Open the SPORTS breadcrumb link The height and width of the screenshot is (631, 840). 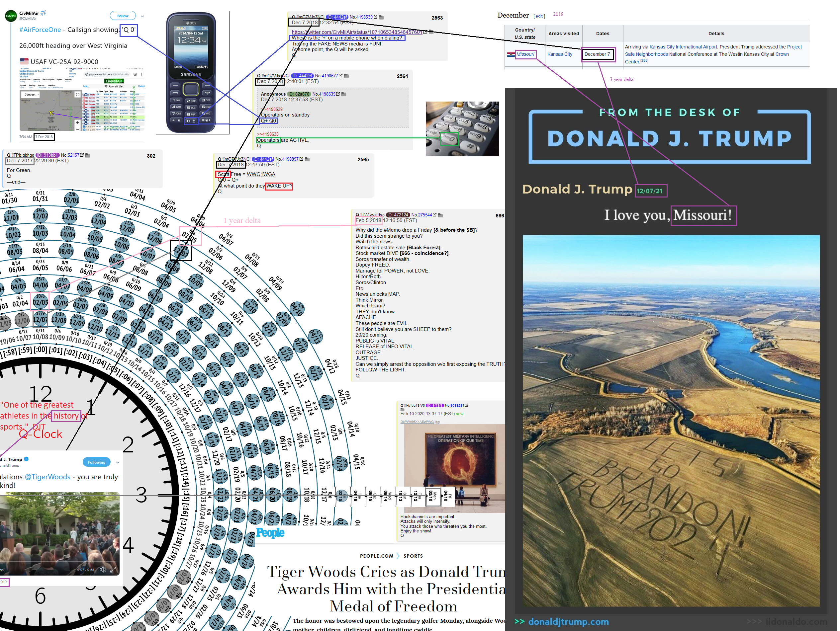point(413,556)
